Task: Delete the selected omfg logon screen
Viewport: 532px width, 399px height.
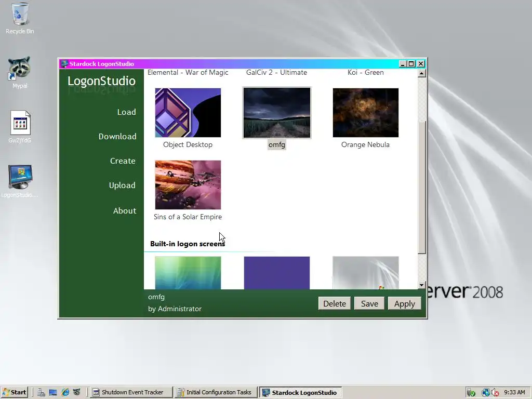Action: pos(335,303)
